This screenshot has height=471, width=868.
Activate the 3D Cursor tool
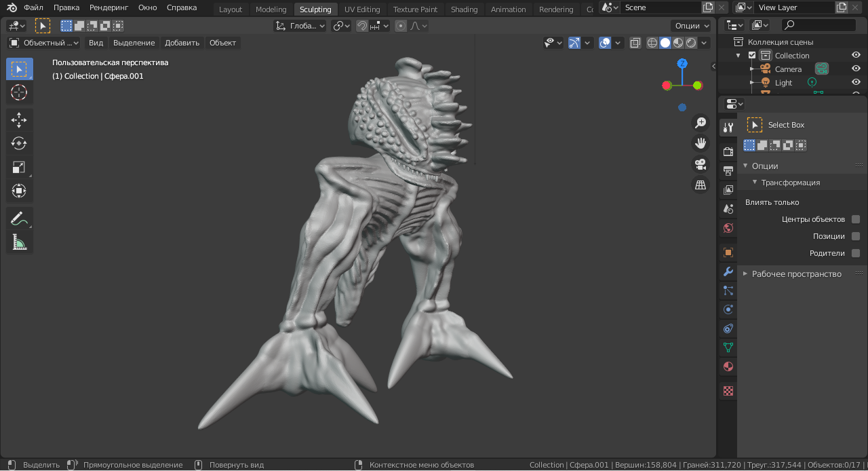(x=20, y=93)
